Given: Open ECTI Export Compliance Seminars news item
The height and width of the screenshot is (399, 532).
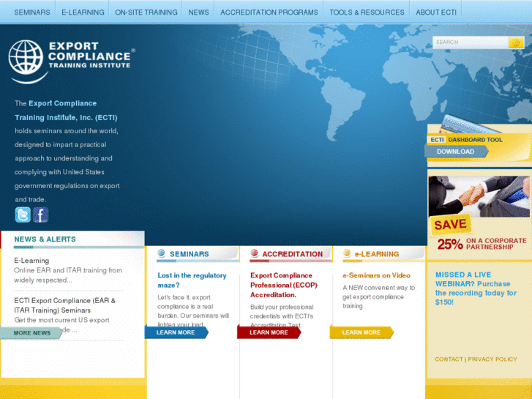Looking at the screenshot, I should tap(65, 305).
